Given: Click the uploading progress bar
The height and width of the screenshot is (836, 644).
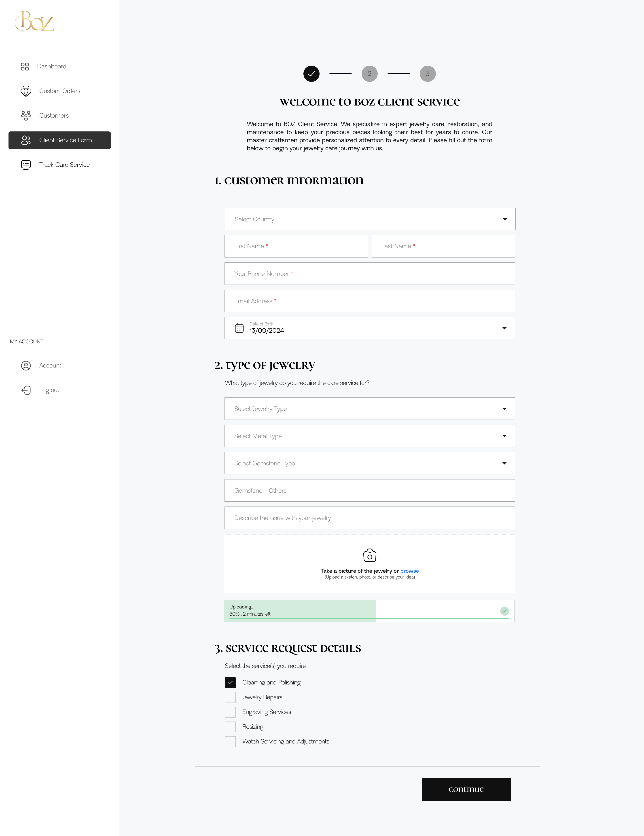Looking at the screenshot, I should [369, 611].
